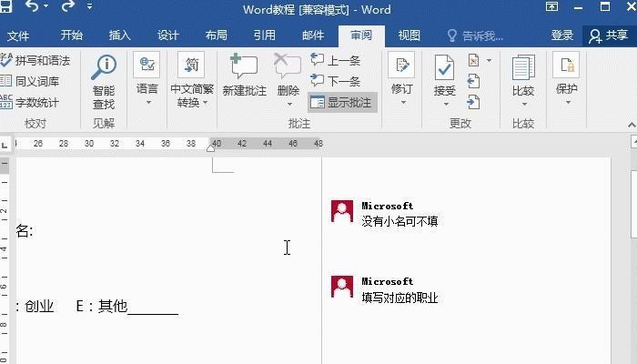This screenshot has width=637, height=364.
Task: Go to 下一条 next comment
Action: point(336,81)
